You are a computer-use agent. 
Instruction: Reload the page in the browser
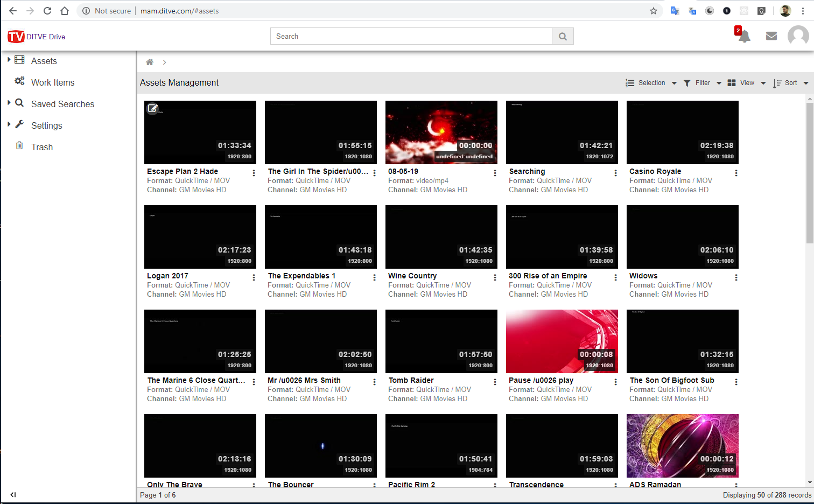47,11
